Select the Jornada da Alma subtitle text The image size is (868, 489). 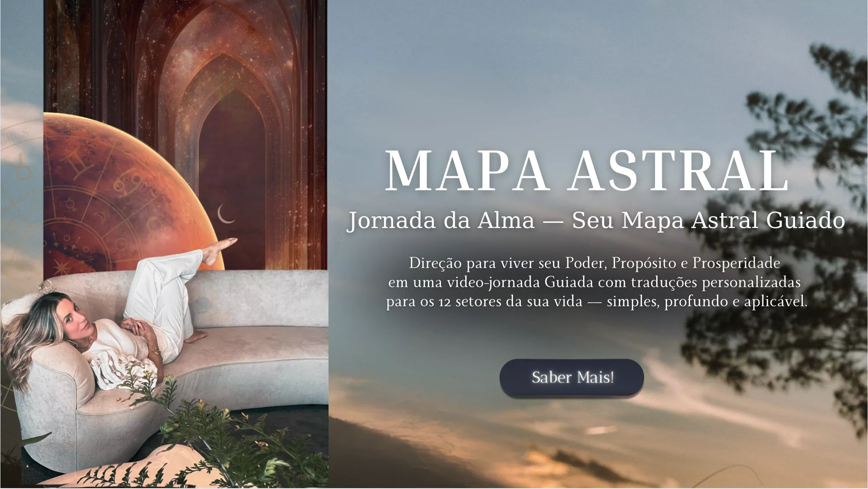pos(596,220)
